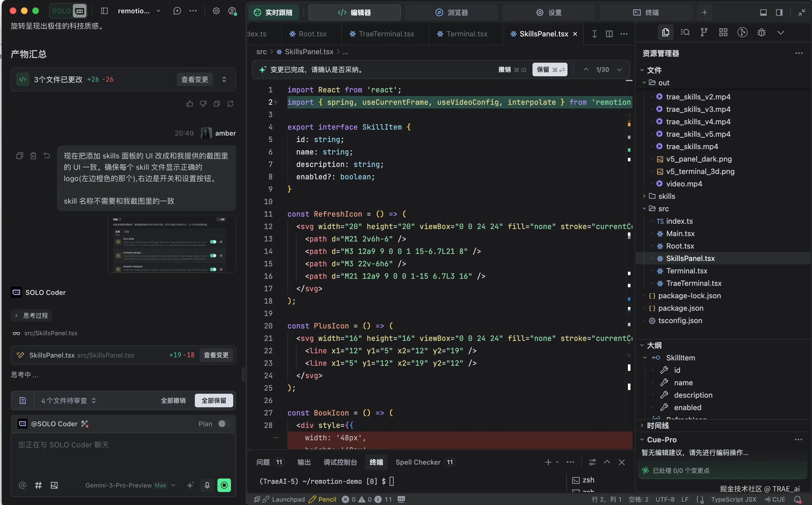
Task: Click the microphone voice input icon
Action: pos(207,485)
